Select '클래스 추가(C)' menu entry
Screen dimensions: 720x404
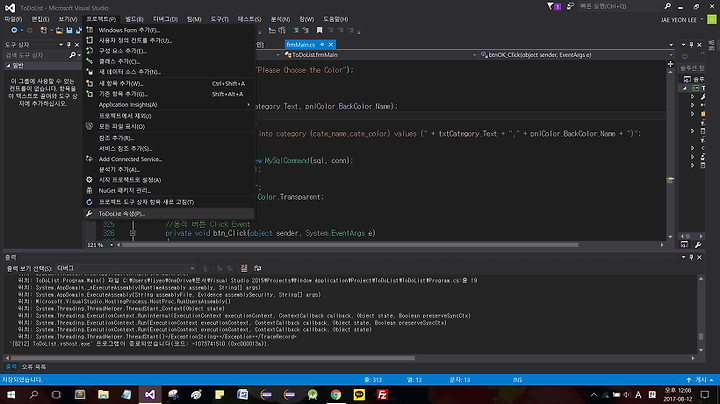[x=169, y=61]
